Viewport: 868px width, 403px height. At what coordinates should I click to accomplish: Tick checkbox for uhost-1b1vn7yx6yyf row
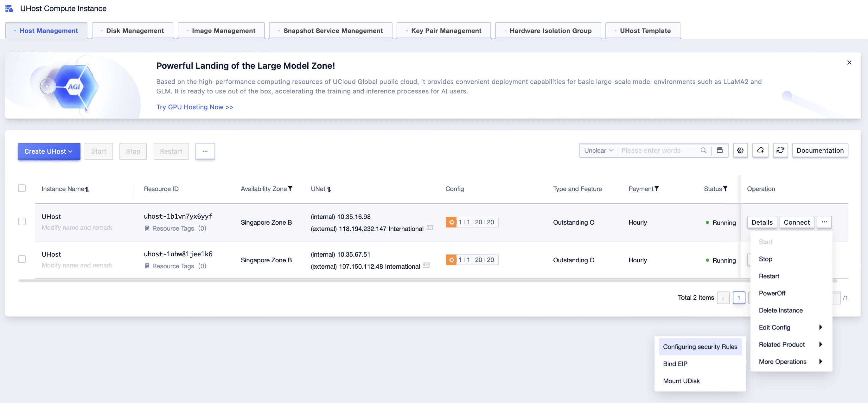(x=22, y=222)
